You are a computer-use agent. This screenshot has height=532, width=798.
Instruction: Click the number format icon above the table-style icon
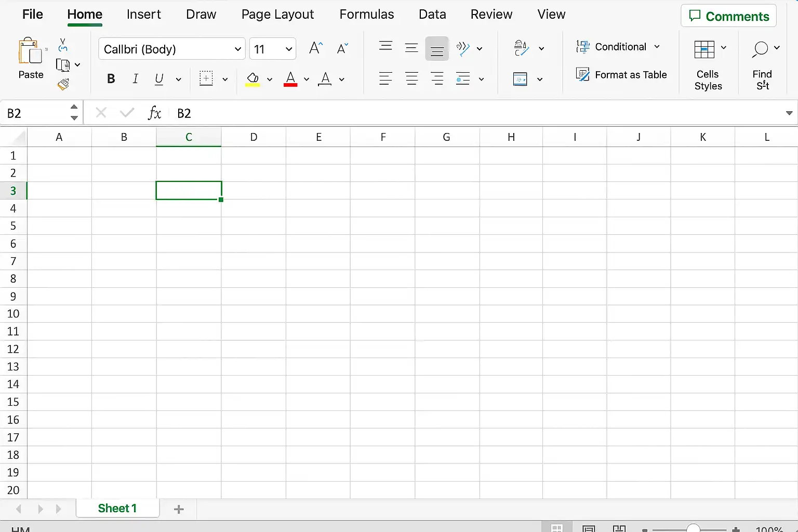click(x=521, y=48)
